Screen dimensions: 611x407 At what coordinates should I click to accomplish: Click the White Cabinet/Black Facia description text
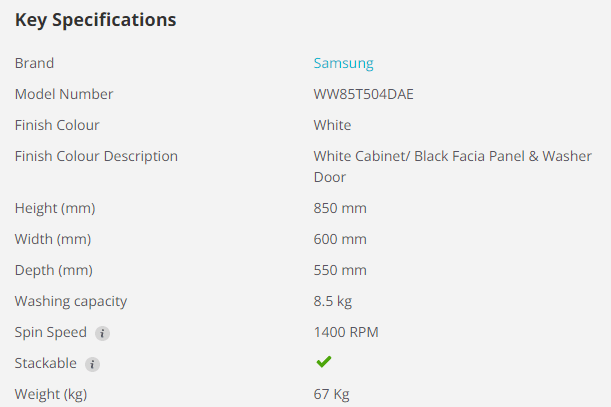(452, 166)
